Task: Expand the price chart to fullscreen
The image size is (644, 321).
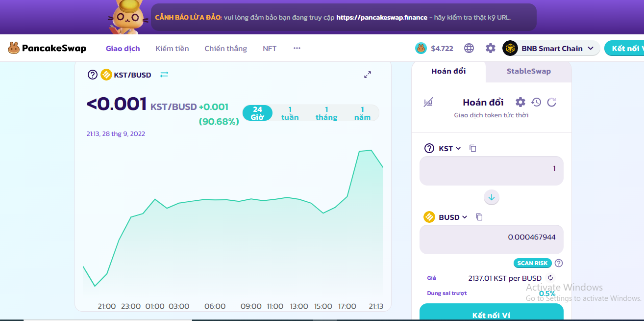Action: pyautogui.click(x=368, y=75)
